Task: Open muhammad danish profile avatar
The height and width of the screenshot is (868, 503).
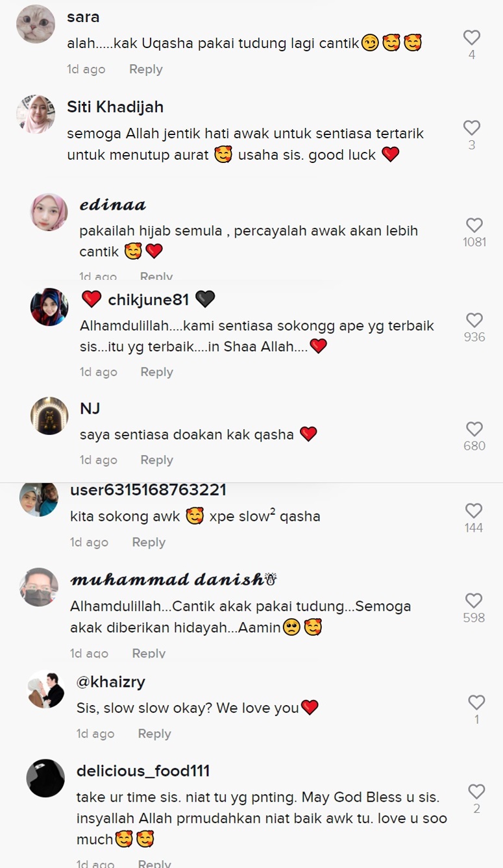Action: (x=39, y=587)
